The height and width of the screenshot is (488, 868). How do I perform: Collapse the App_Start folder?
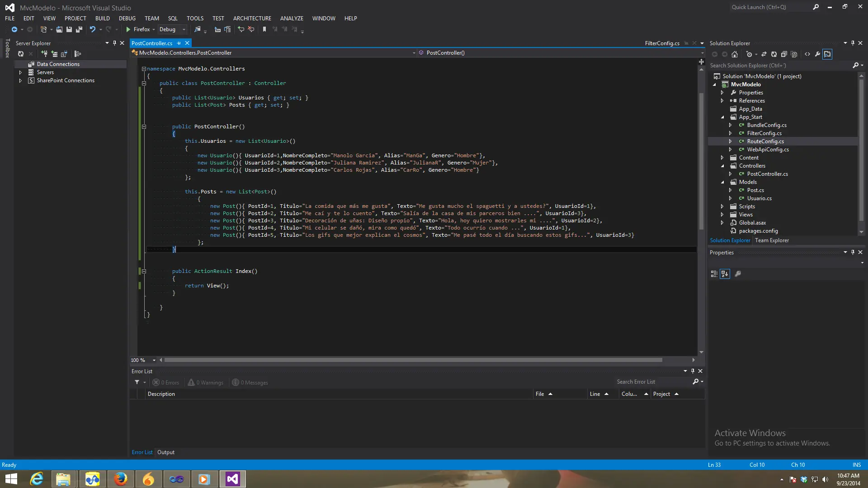pos(722,117)
